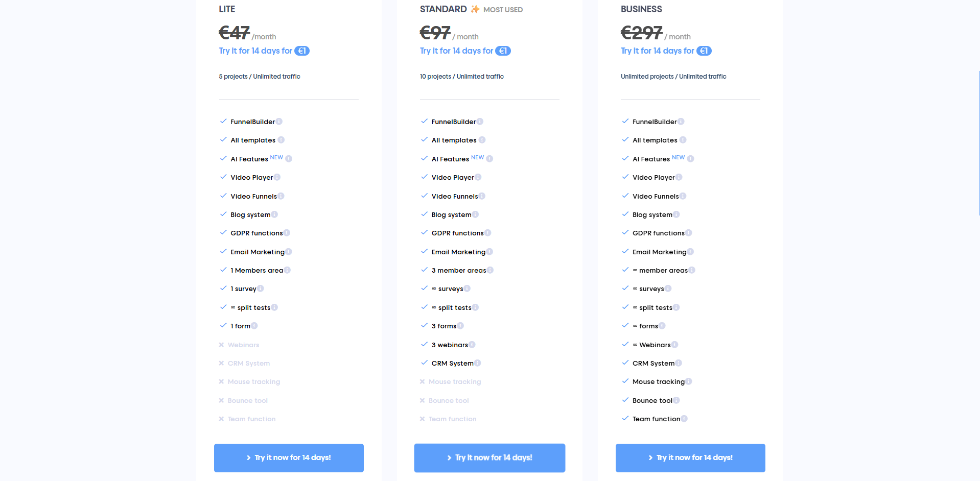Click info icon next to Lite FunnelBuilder
980x481 pixels.
pyautogui.click(x=279, y=122)
